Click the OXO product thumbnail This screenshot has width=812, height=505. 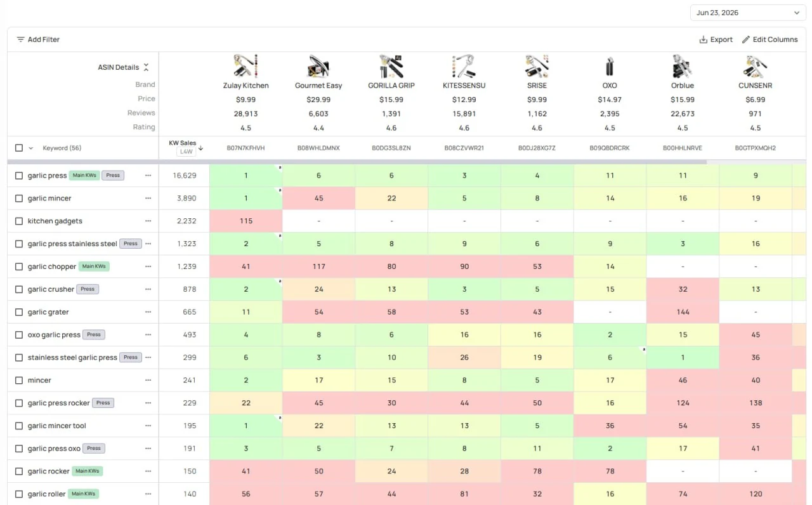point(610,66)
